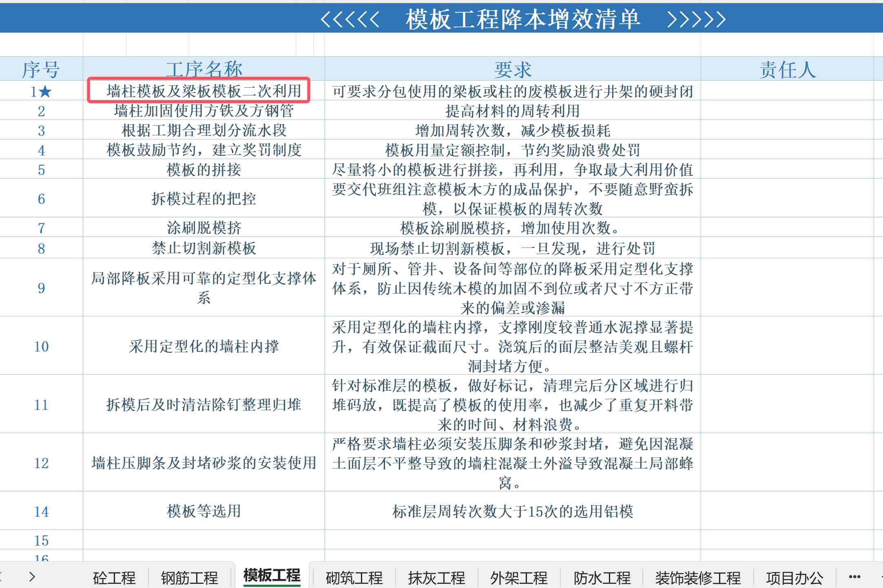The image size is (883, 588).
Task: Click the previous sheet navigation arrow
Action: point(1,577)
